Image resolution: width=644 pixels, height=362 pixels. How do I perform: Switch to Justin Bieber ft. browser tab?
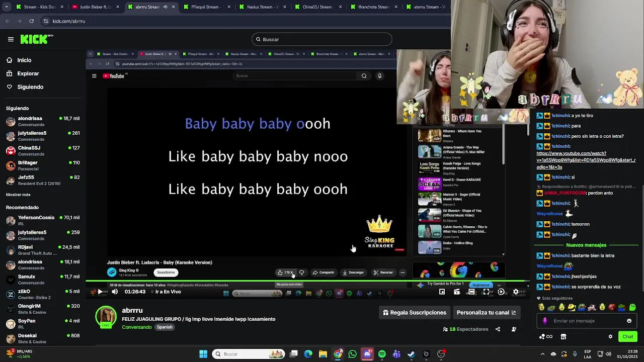[96, 7]
